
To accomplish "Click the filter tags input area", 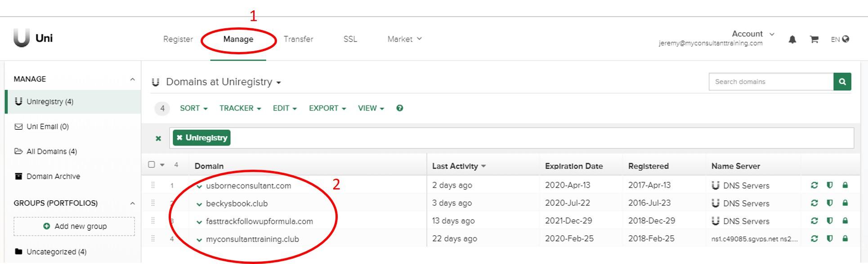I will pos(512,138).
